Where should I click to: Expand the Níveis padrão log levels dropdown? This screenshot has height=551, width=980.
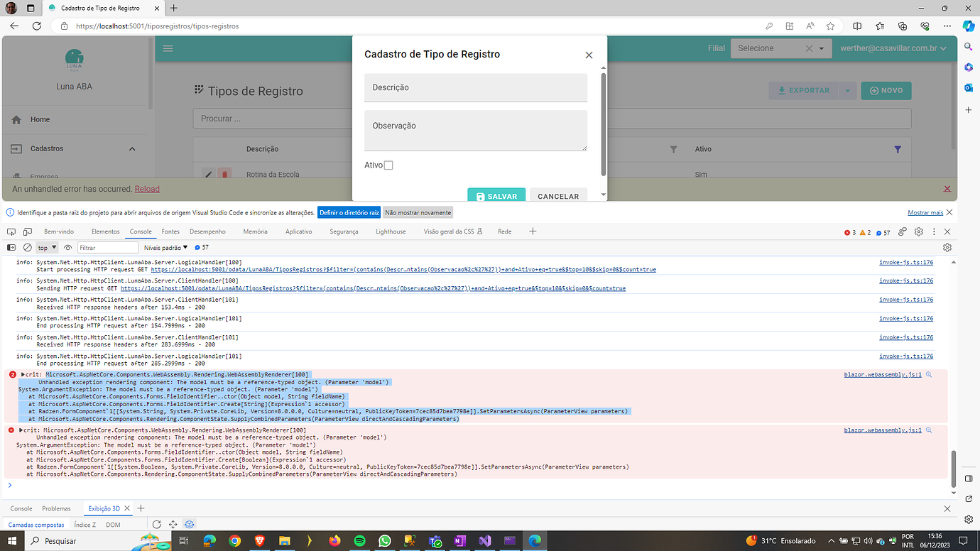[x=165, y=248]
